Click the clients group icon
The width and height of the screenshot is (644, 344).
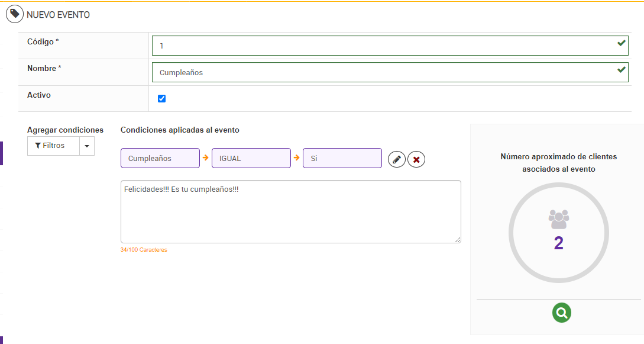click(x=559, y=219)
